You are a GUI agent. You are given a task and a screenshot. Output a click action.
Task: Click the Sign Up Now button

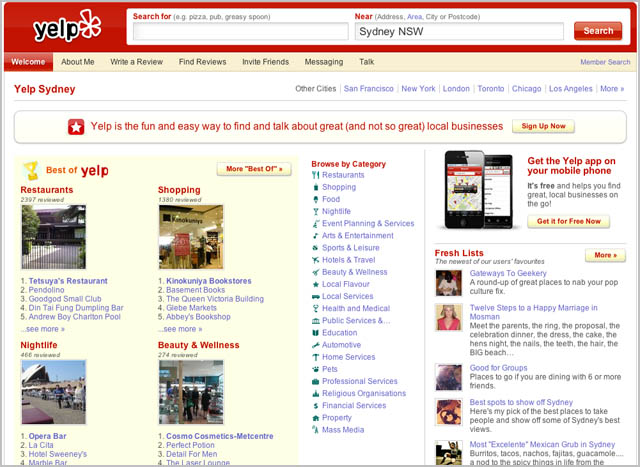(543, 126)
